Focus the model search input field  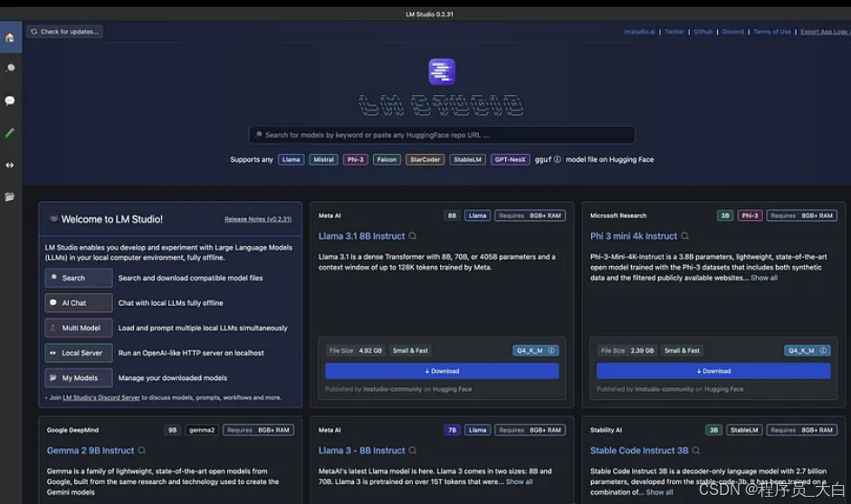pyautogui.click(x=442, y=135)
